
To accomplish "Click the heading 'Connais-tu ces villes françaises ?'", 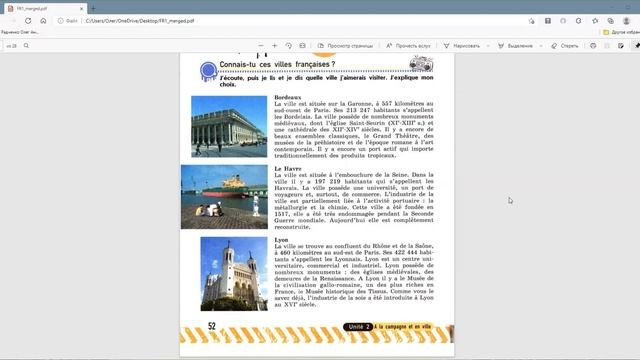I will 277,64.
